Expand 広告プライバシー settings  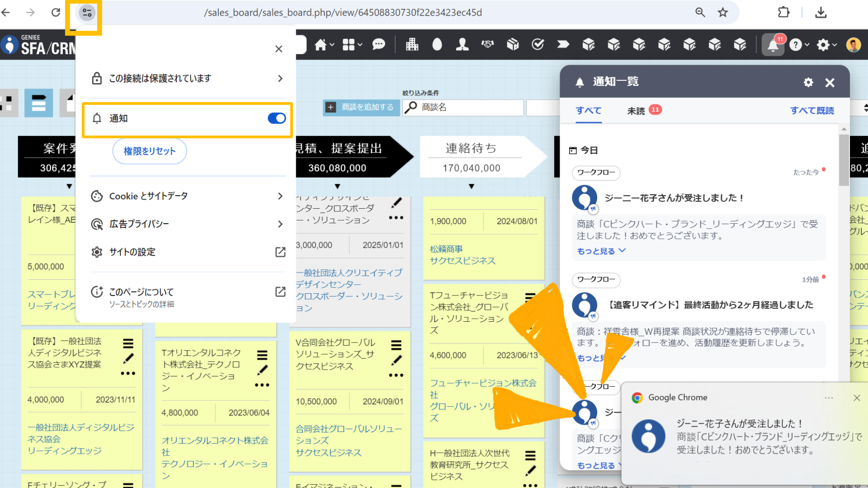coord(188,224)
